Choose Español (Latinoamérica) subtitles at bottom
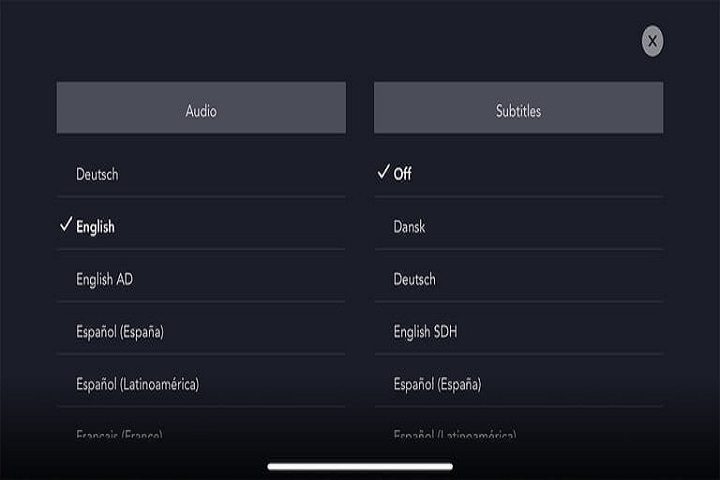 pos(454,434)
